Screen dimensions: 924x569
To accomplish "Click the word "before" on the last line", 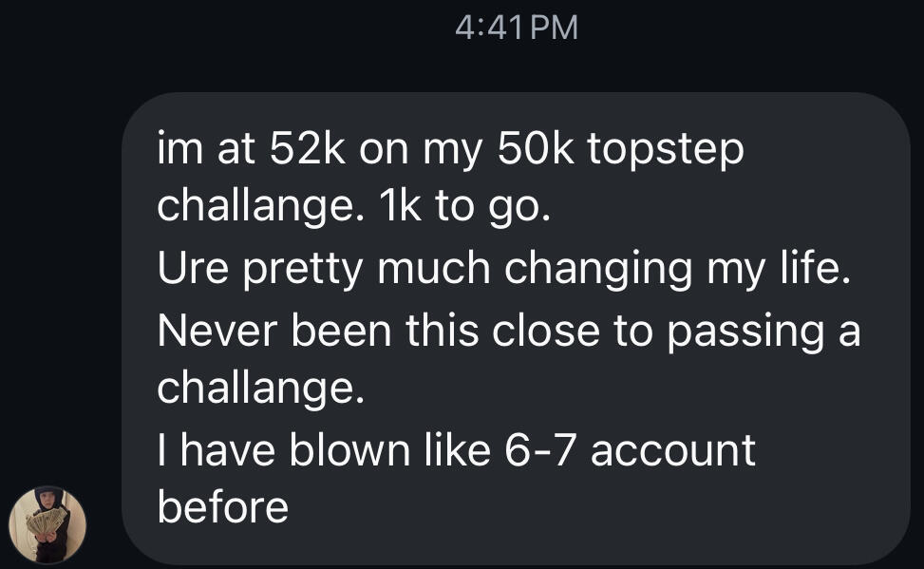I will tap(222, 506).
